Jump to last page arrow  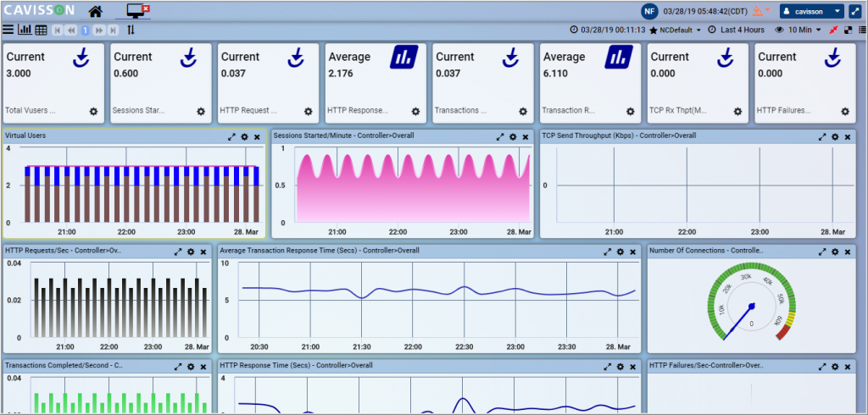tap(113, 30)
